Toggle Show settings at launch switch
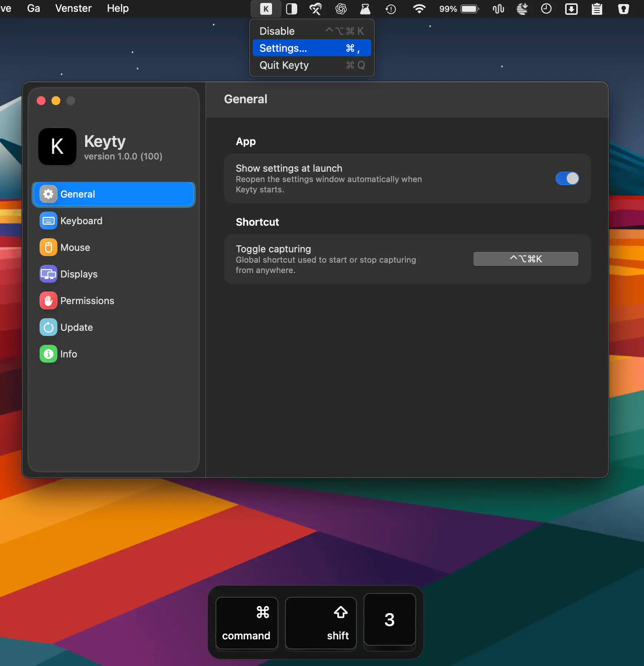Screen dimensions: 644x666 [567, 179]
